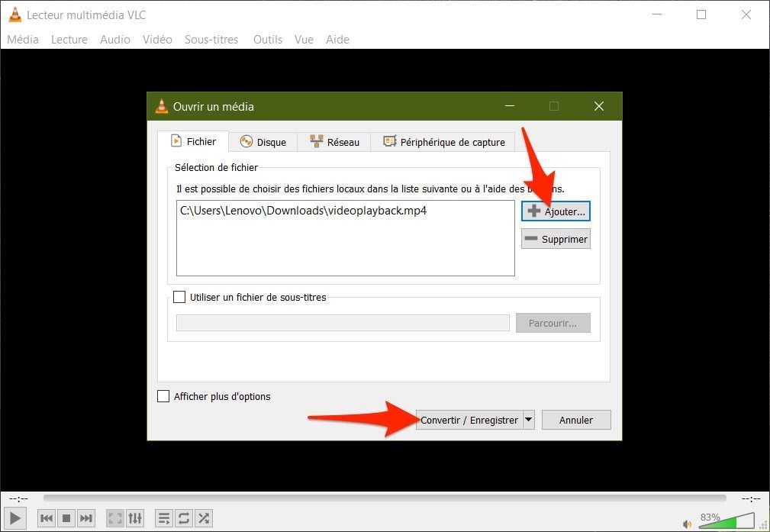Click the Play button in VLC controls
The height and width of the screenshot is (532, 770).
(x=15, y=518)
